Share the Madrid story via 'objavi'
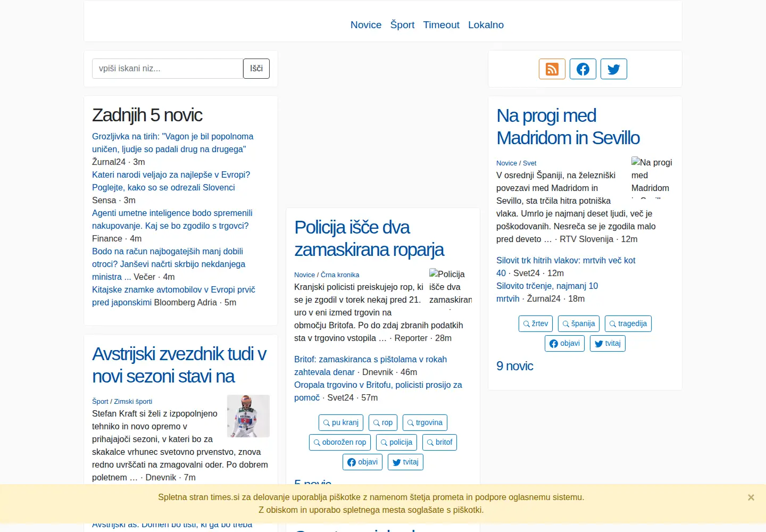 [x=564, y=343]
